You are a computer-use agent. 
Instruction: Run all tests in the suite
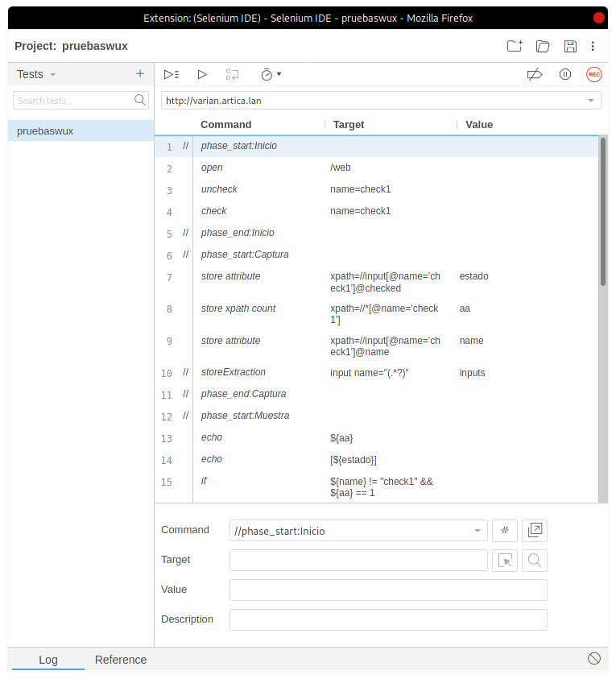[172, 74]
